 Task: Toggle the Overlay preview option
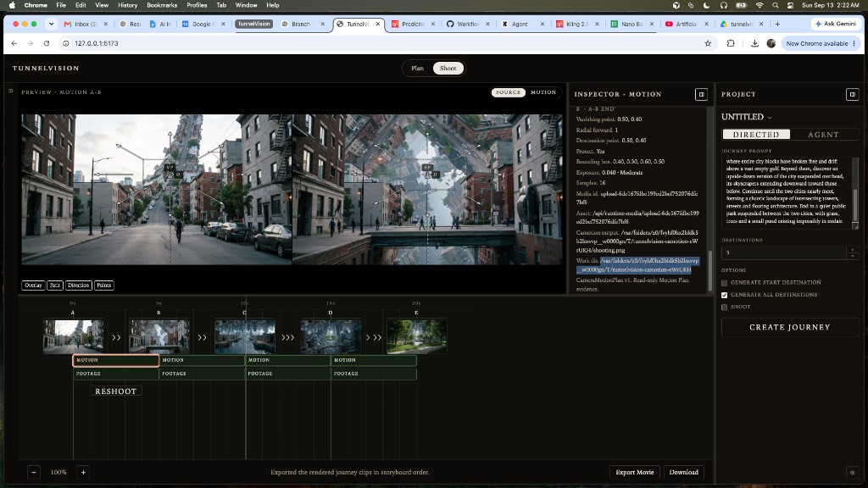click(33, 285)
